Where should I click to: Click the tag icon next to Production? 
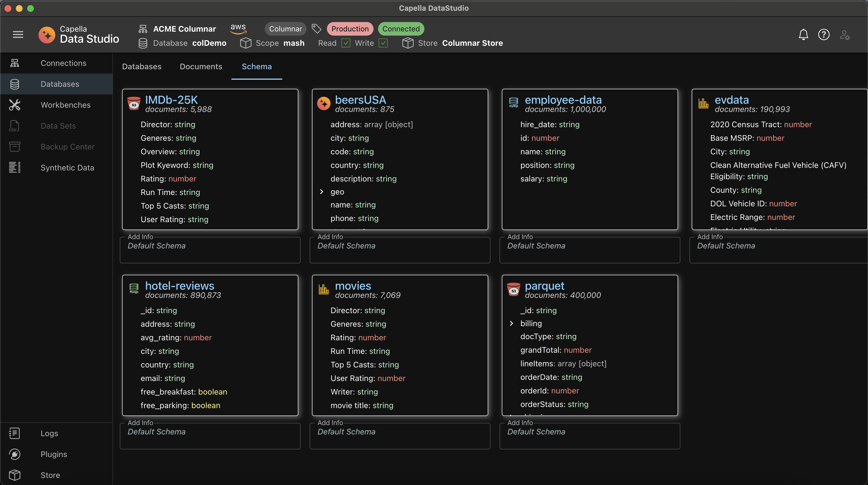coord(316,29)
